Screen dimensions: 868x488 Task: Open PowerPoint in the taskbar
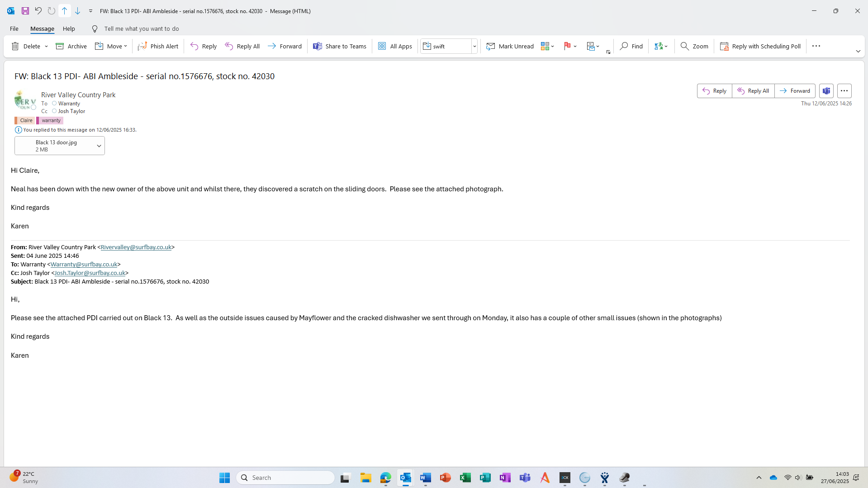(446, 478)
